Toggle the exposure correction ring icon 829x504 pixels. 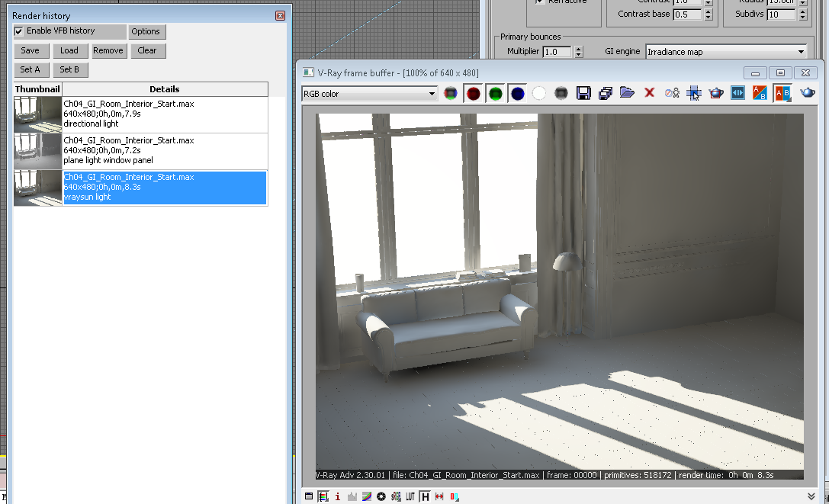[381, 496]
